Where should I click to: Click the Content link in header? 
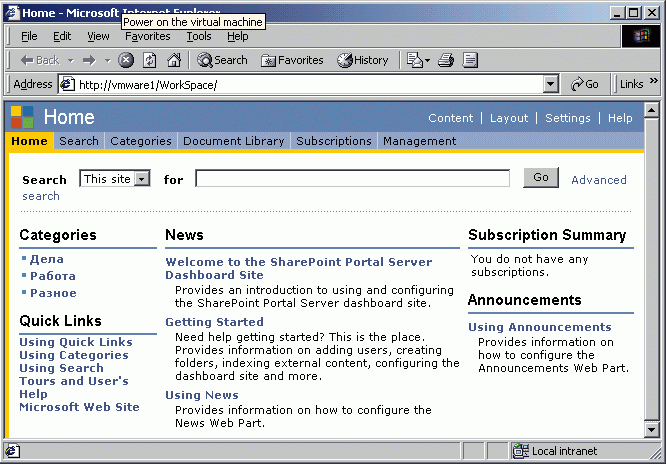(451, 118)
